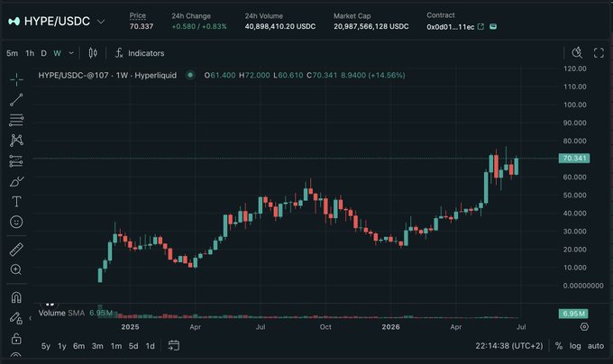The height and width of the screenshot is (364, 613).
Task: Set chart range to 1m
Action: point(116,346)
